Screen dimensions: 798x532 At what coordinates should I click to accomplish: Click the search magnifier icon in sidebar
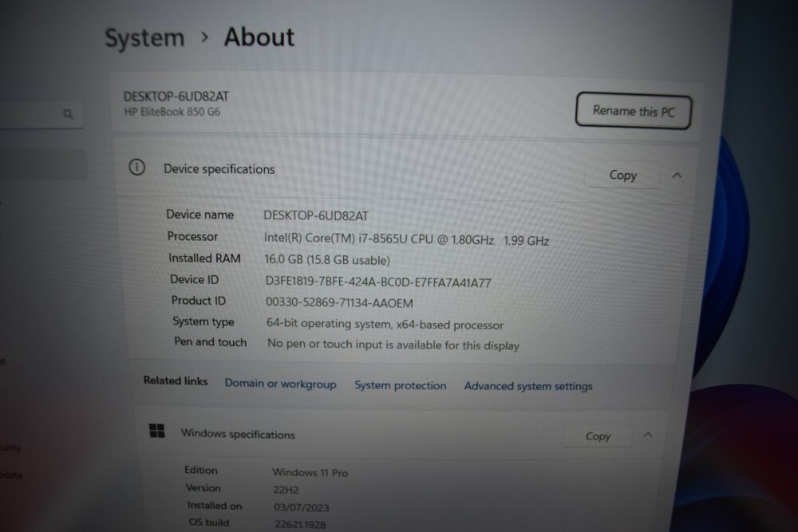click(x=68, y=114)
